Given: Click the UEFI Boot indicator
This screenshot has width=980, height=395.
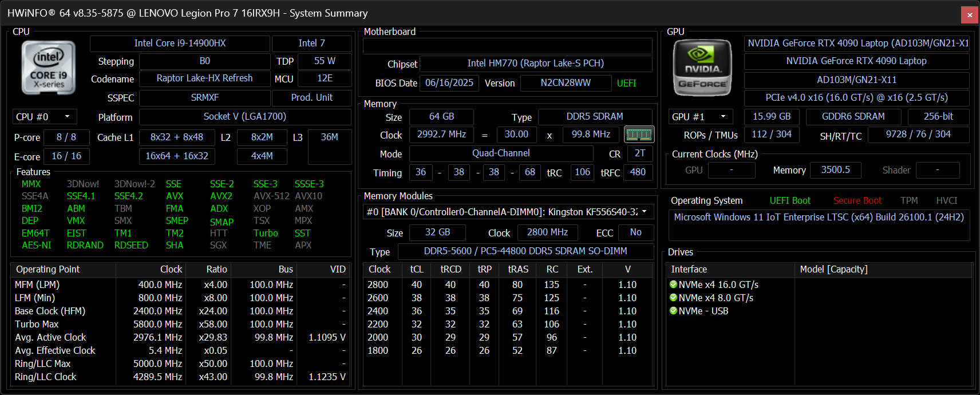Looking at the screenshot, I should pos(790,200).
